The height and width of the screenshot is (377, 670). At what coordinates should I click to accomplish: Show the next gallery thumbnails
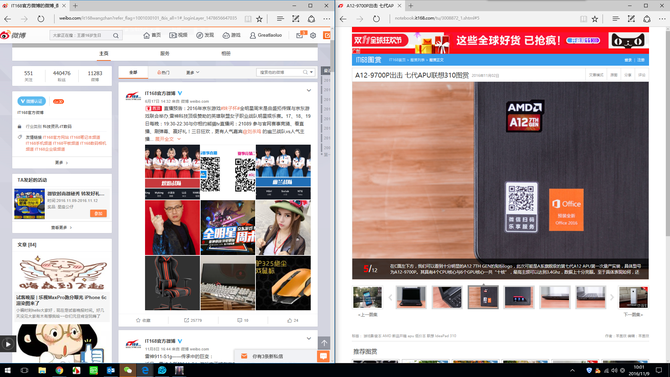point(611,297)
